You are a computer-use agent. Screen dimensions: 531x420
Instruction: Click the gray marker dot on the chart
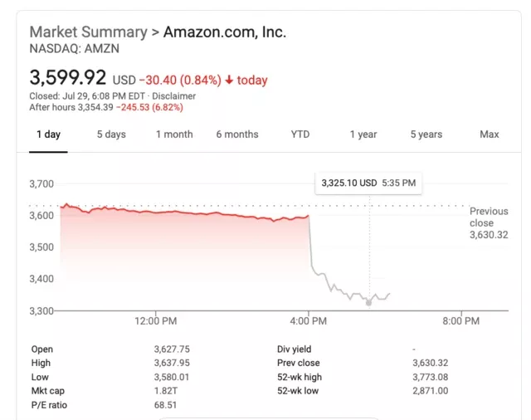pos(368,303)
